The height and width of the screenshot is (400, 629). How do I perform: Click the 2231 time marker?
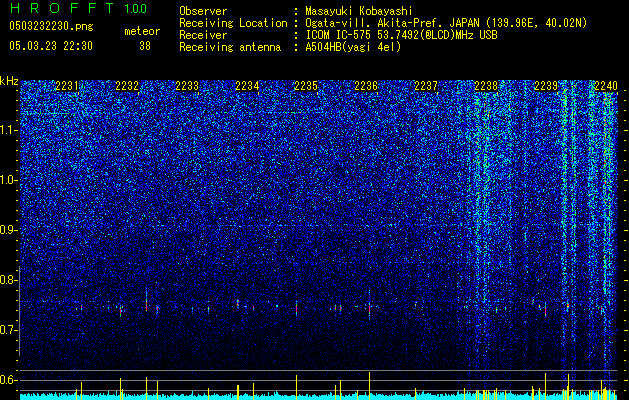67,86
